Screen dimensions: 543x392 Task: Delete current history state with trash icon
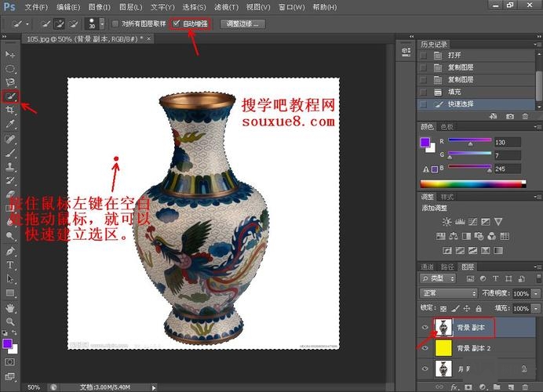click(x=525, y=116)
